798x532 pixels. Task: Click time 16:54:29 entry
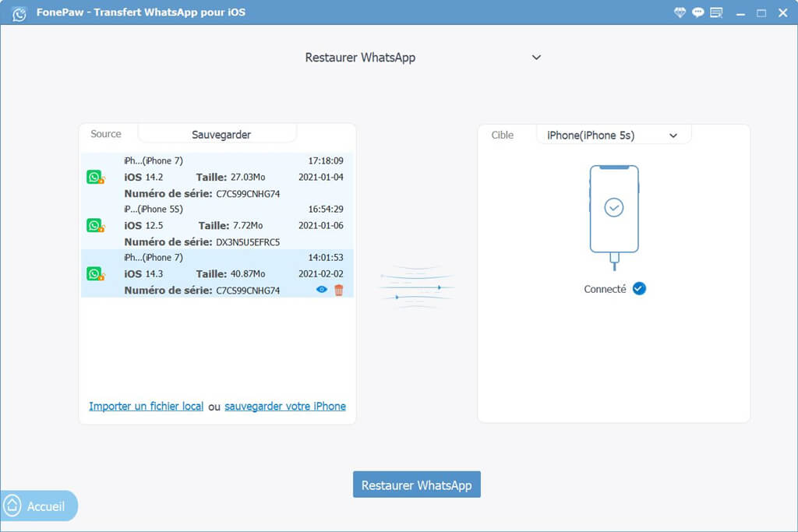[x=326, y=209]
